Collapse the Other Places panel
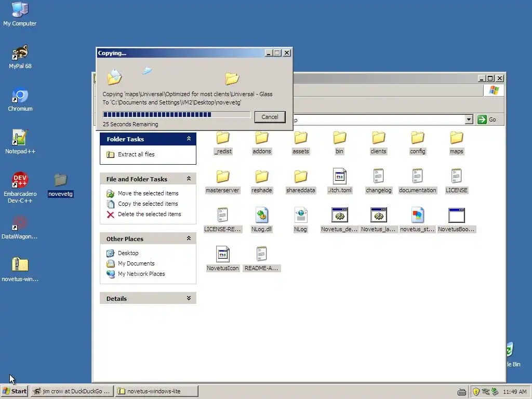Image resolution: width=532 pixels, height=399 pixels. 189,238
